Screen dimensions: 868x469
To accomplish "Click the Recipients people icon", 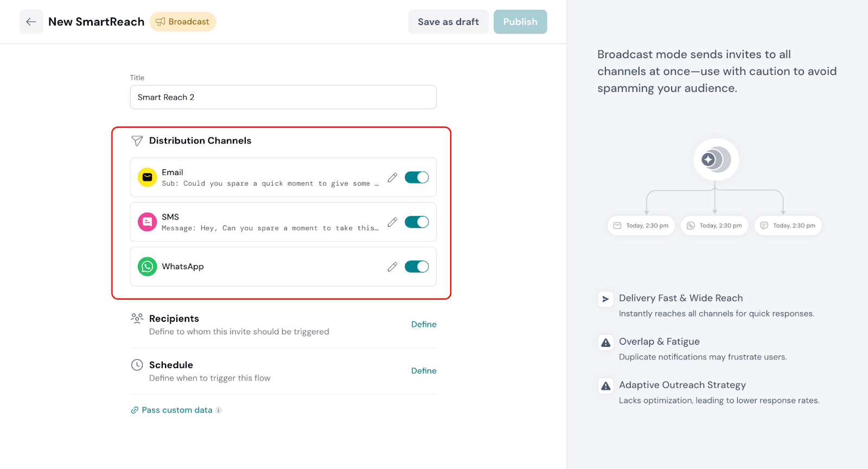I will [x=137, y=318].
